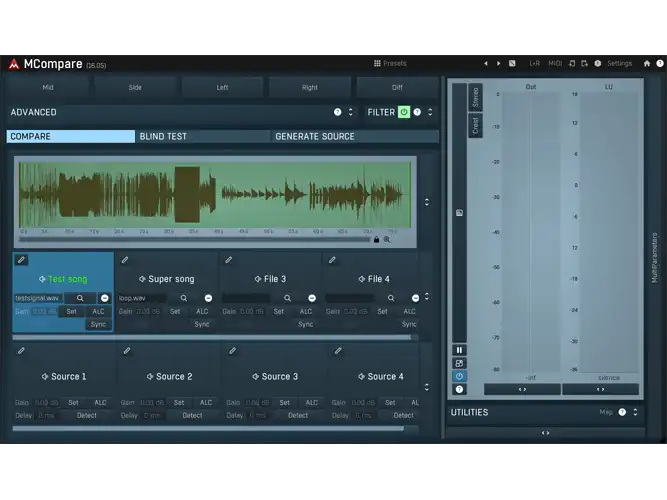
Task: Click the sources horizontal scrollbar
Action: 208,429
